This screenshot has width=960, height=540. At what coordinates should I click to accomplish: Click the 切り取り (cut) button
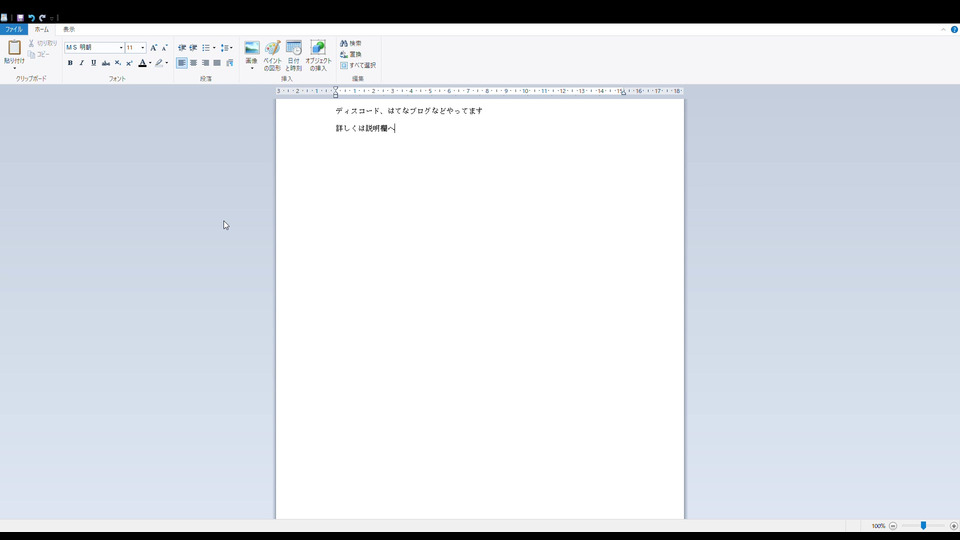tap(43, 43)
